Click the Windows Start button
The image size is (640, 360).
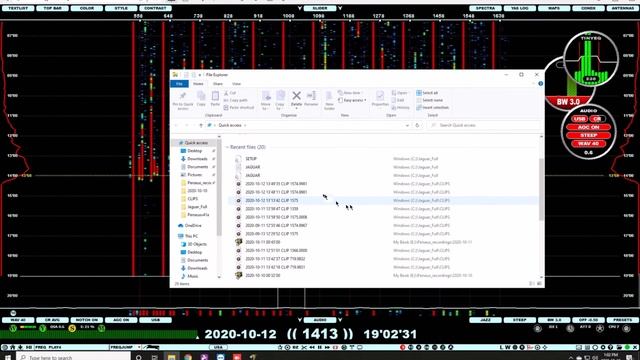pos(7,357)
